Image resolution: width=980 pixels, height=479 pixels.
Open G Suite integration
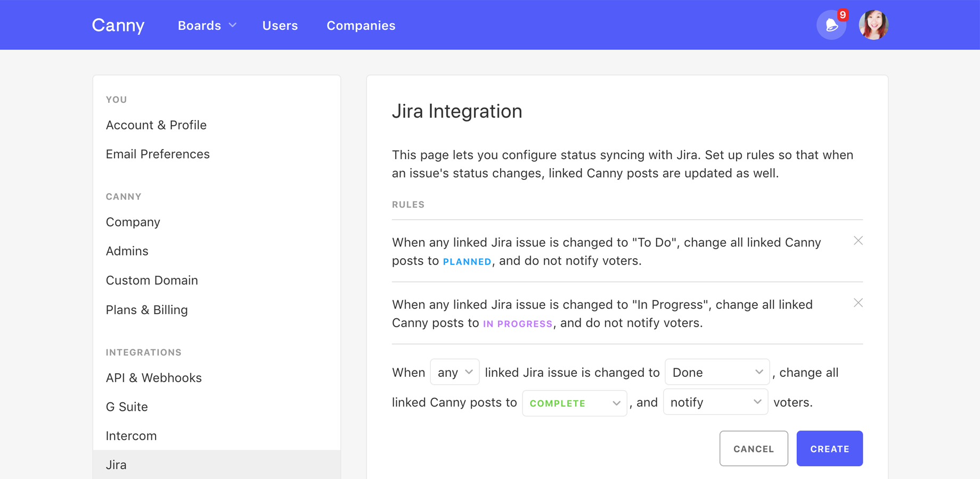tap(127, 407)
